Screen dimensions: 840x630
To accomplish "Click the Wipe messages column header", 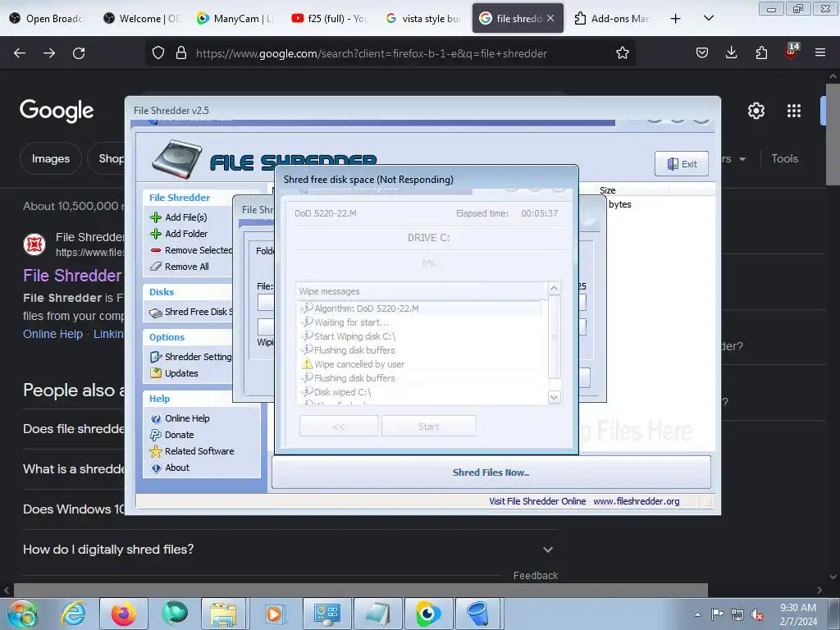I will click(421, 291).
